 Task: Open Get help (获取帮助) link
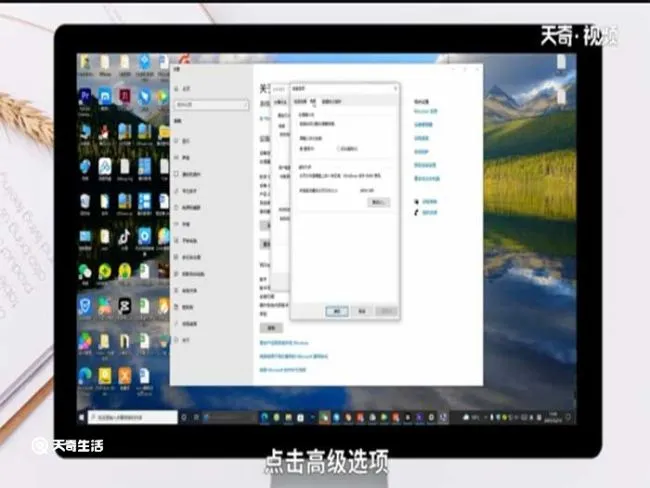(429, 202)
